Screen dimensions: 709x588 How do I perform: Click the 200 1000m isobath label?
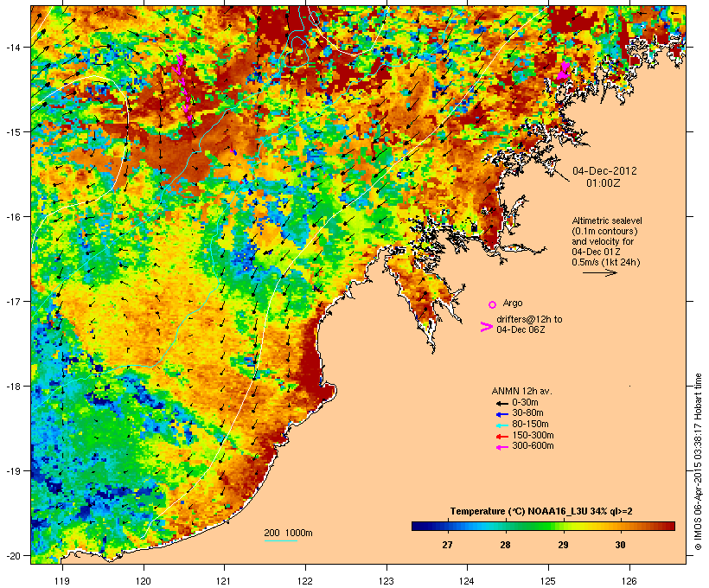288,533
